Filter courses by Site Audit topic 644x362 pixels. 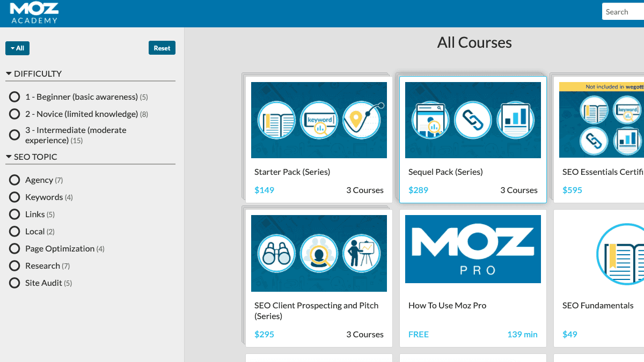tap(15, 283)
